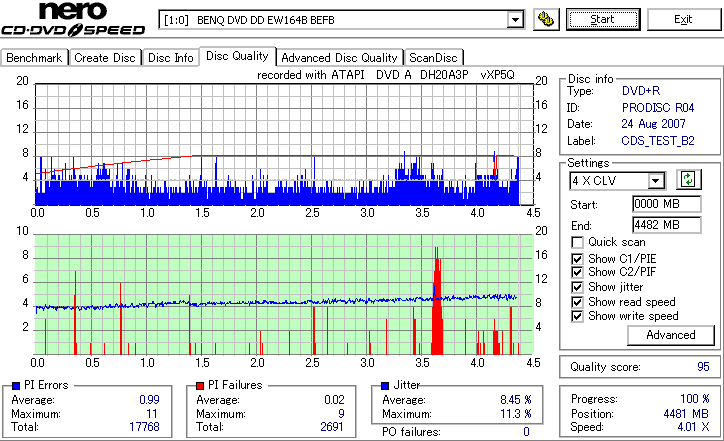Click the PI Errors total 17768
This screenshot has width=724, height=441.
tap(144, 427)
